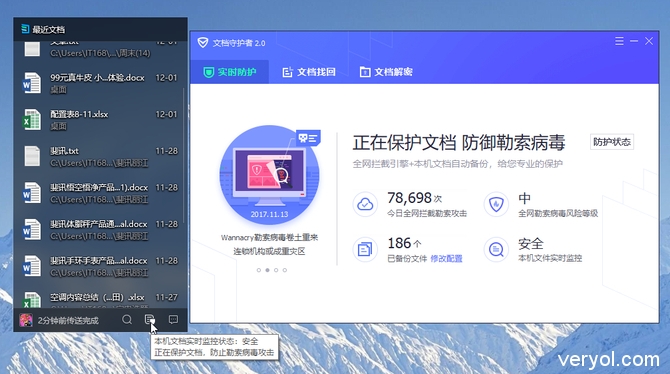Close the 文档守护者 2.0 window
The height and width of the screenshot is (374, 670).
(x=649, y=41)
